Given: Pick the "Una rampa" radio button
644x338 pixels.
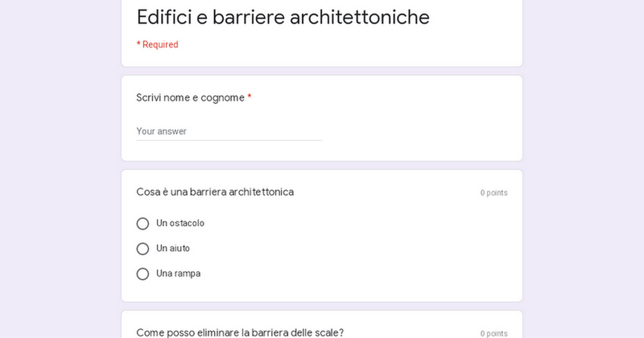Looking at the screenshot, I should pos(142,274).
